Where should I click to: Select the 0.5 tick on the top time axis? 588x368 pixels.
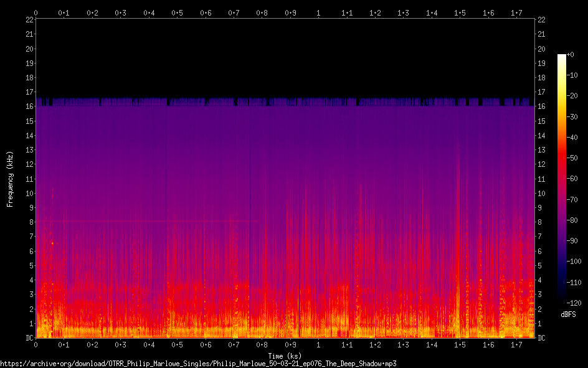(178, 12)
